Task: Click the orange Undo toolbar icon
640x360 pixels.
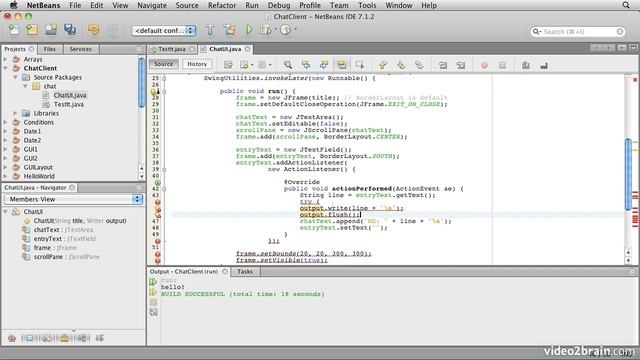Action: [x=93, y=30]
